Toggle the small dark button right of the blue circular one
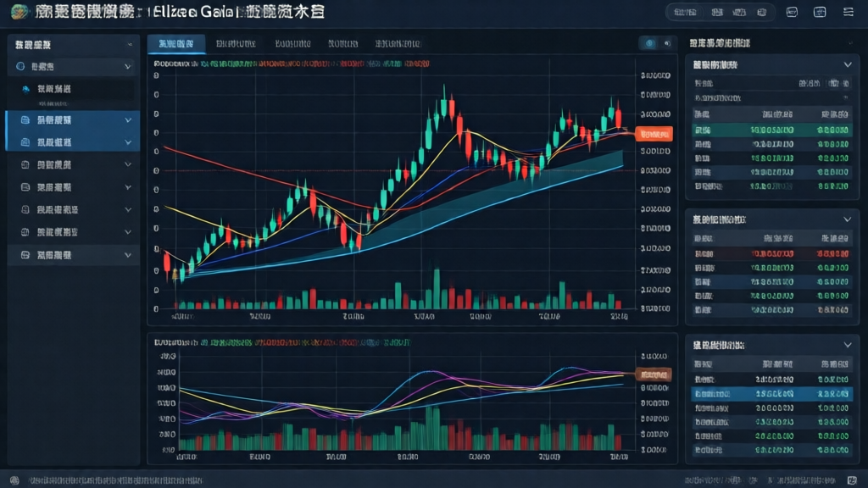The image size is (868, 488). click(666, 43)
